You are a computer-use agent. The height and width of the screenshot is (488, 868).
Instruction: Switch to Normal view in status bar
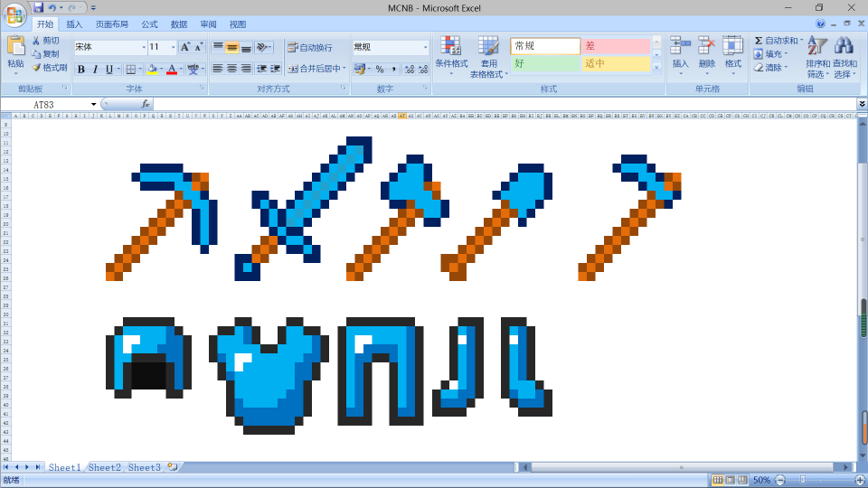[x=717, y=480]
